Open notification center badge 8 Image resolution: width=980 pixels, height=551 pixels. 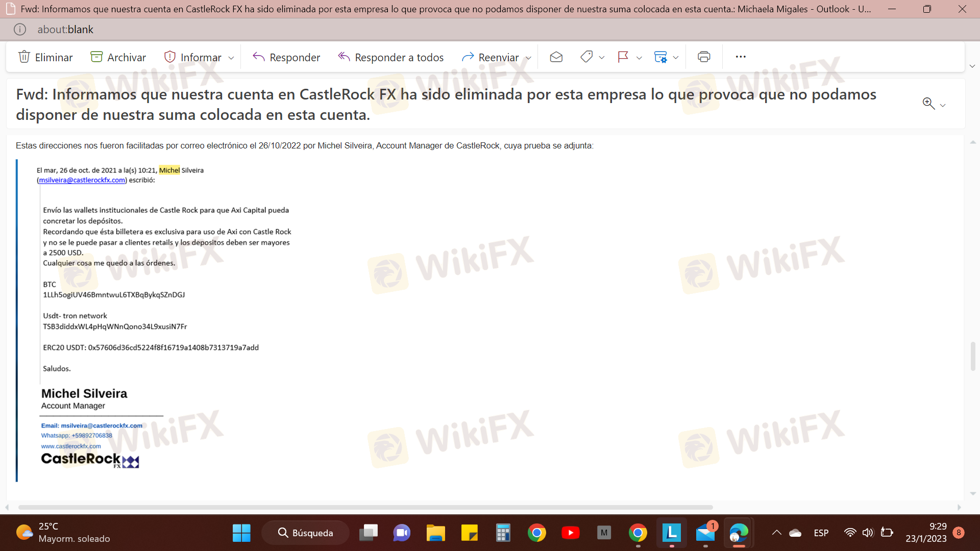(x=959, y=533)
